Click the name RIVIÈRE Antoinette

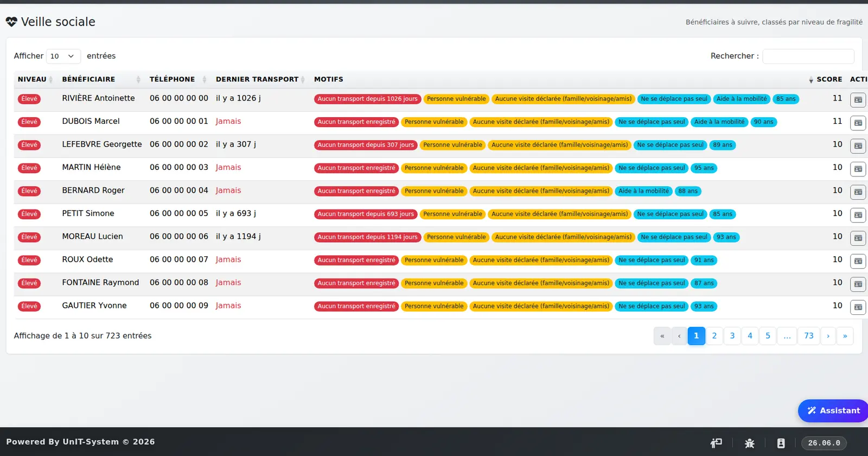(98, 98)
